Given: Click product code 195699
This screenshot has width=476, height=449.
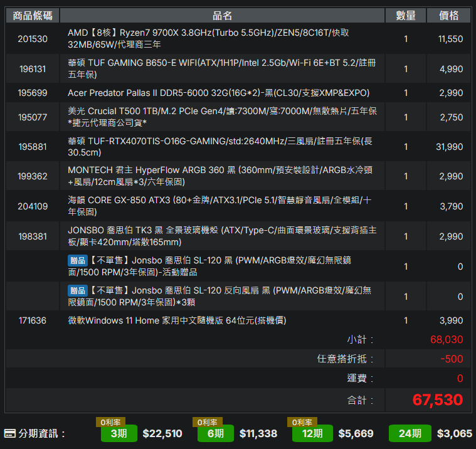Looking at the screenshot, I should (33, 93).
